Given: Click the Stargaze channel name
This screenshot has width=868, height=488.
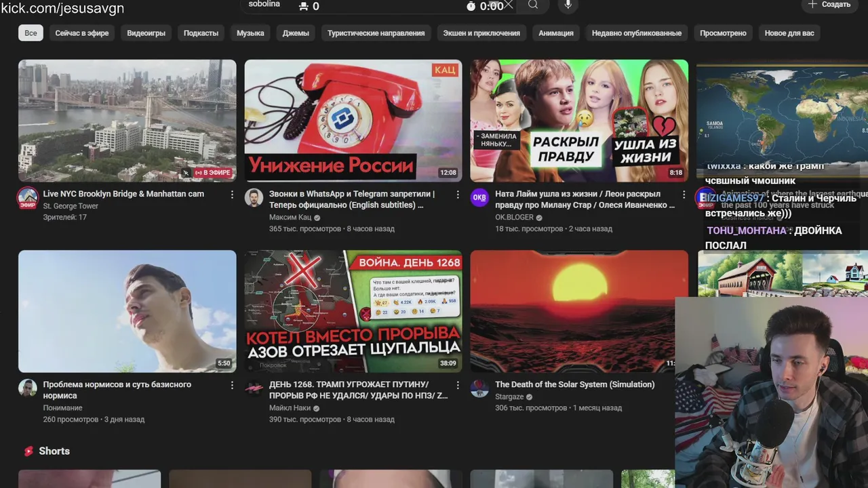Looking at the screenshot, I should (x=509, y=396).
